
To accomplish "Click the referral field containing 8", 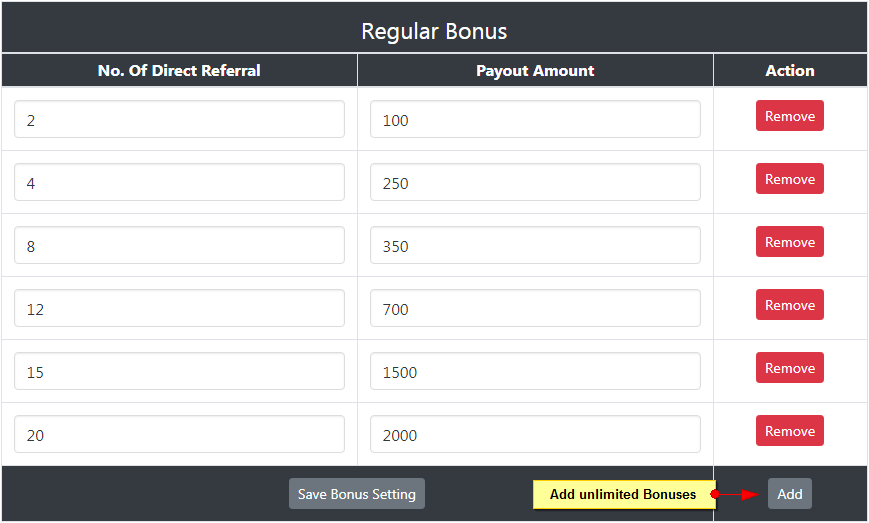I will tap(179, 246).
